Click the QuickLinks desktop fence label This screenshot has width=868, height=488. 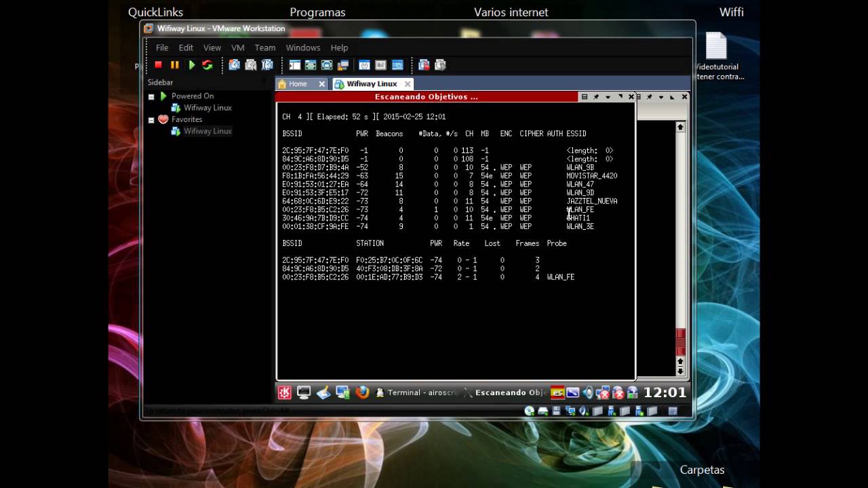[155, 12]
